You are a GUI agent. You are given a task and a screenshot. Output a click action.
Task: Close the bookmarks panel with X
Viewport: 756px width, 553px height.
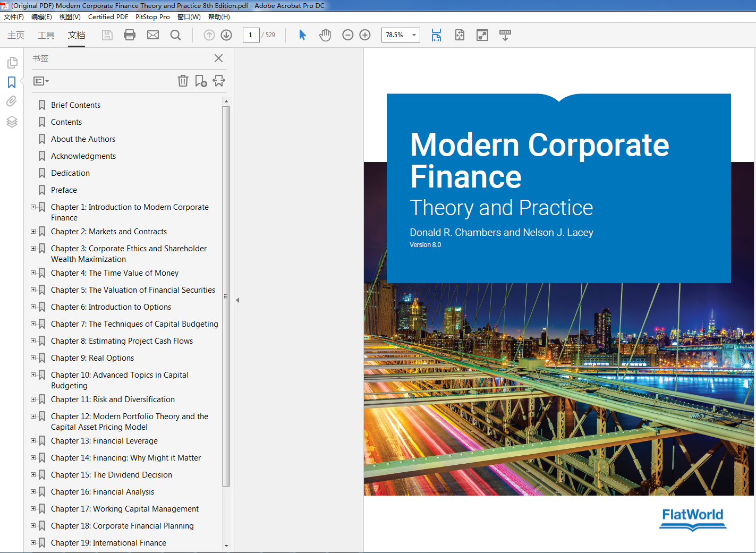(x=218, y=58)
